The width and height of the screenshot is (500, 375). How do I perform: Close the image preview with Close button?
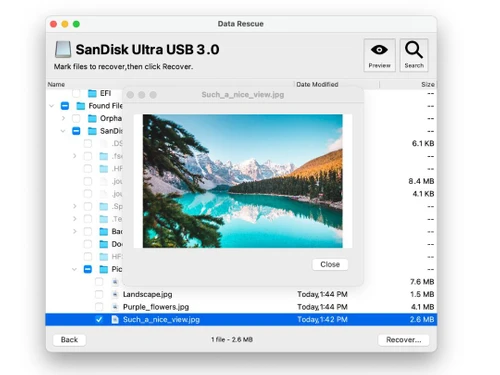(330, 264)
